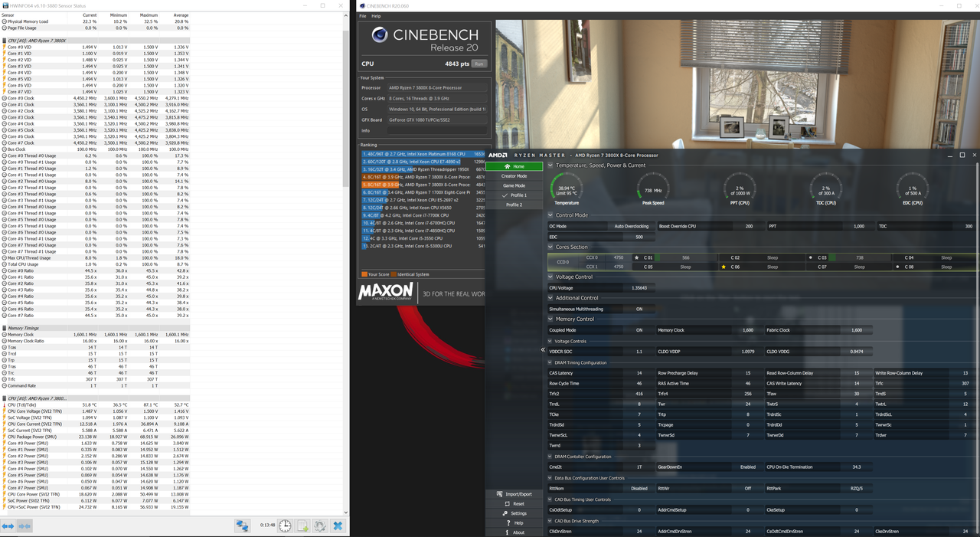The image size is (980, 537).
Task: Click HWiNFO clock reset timer icon
Action: [285, 526]
